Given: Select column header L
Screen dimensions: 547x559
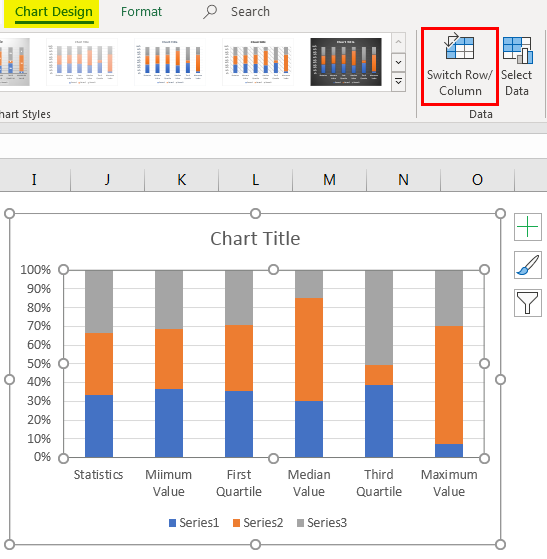Looking at the screenshot, I should pos(255,180).
